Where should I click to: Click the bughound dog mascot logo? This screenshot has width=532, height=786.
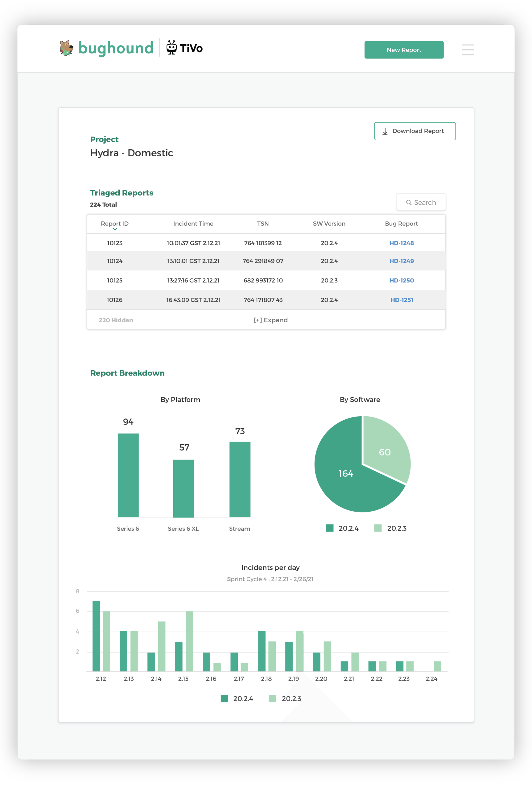tap(66, 48)
